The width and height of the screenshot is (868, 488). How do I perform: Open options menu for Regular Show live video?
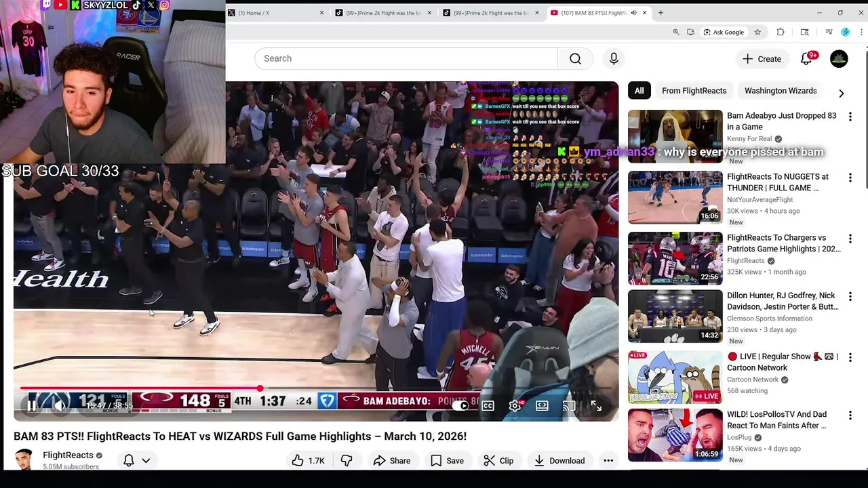850,357
